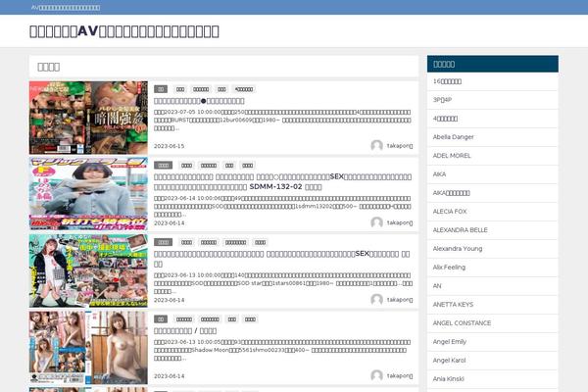Click the avatar beside takapon on the SDMM-132-02 post
The height and width of the screenshot is (392, 588).
(376, 222)
